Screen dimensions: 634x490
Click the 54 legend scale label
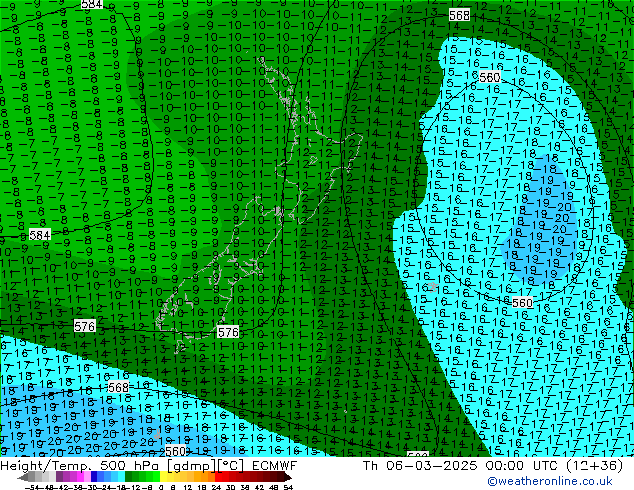288,487
